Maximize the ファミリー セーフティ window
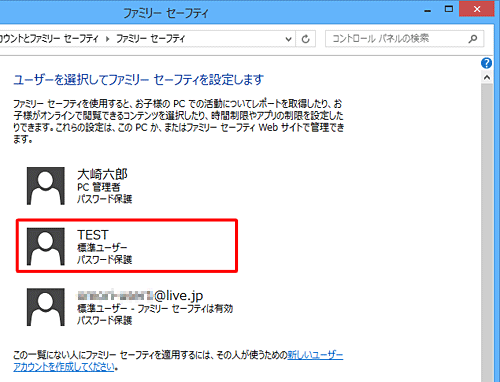This screenshot has height=382, width=500. [449, 9]
